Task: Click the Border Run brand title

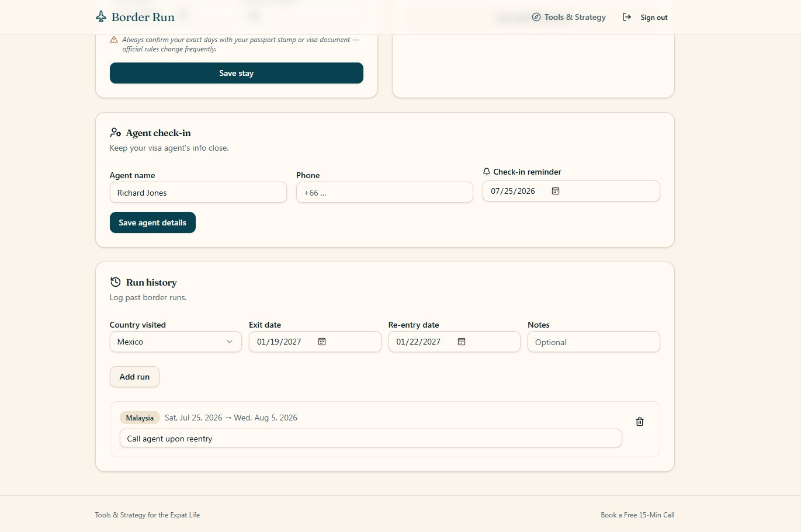Action: coord(143,17)
